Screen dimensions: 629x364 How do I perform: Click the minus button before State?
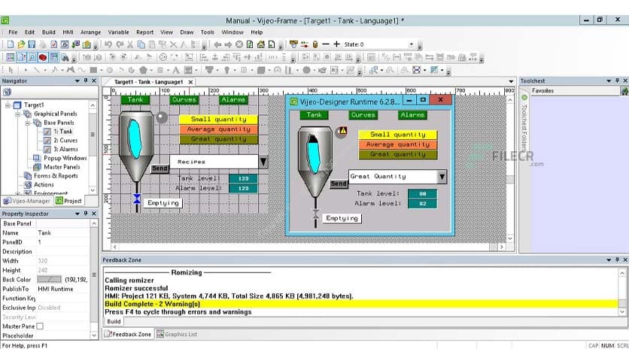(326, 44)
